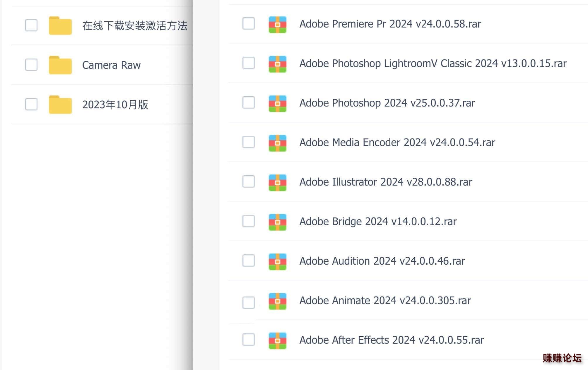This screenshot has height=370, width=588.
Task: Check the Adobe Media Encoder 2024 box
Action: 249,142
